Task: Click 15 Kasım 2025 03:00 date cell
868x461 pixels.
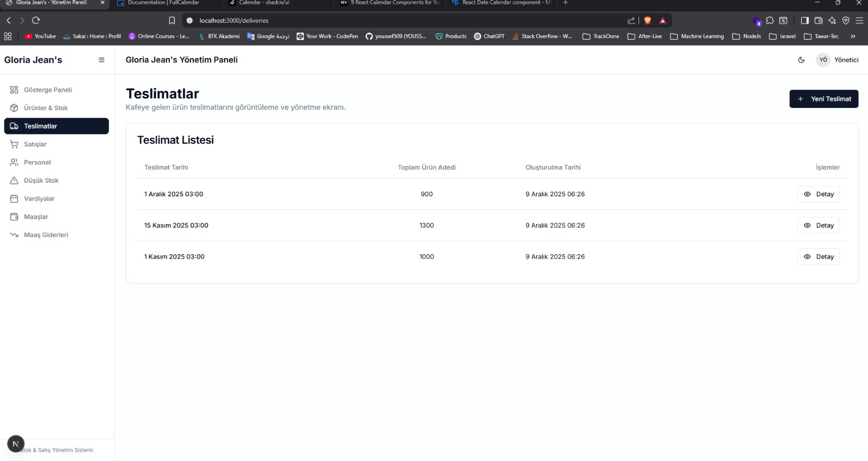Action: click(176, 226)
